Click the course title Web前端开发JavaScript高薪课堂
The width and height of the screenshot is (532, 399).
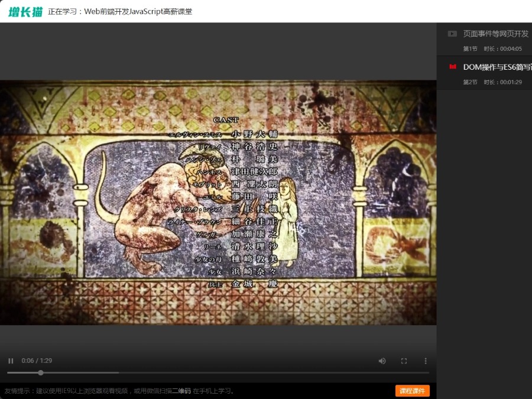138,12
